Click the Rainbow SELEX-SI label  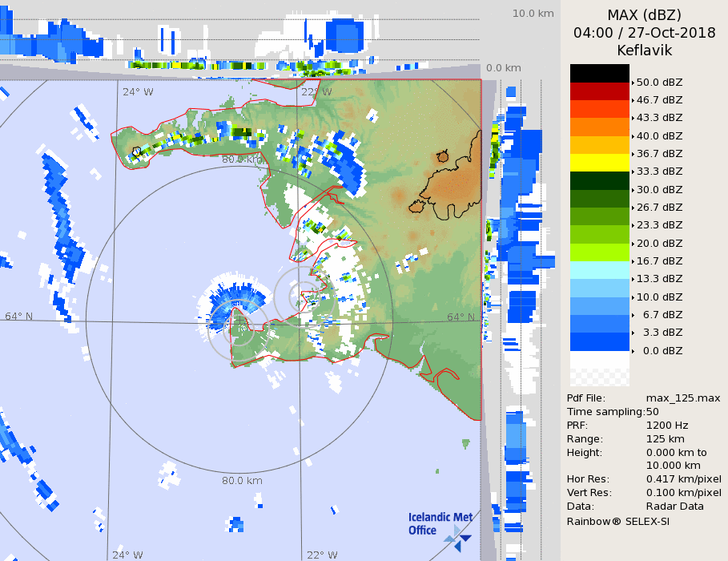[x=617, y=521]
